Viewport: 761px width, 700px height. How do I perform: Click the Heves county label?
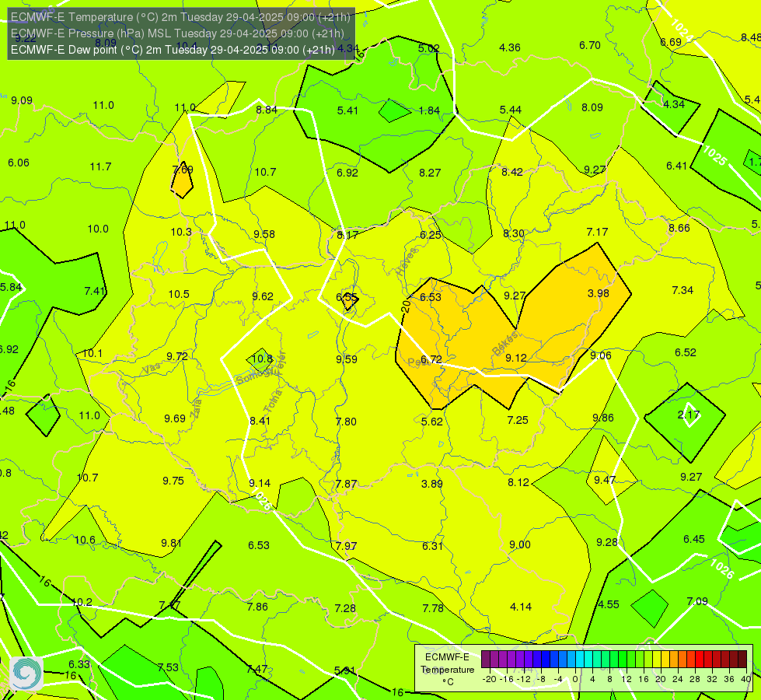point(407,261)
